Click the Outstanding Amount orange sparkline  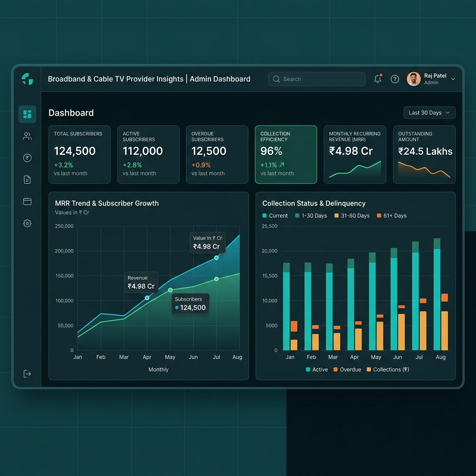coord(424,169)
